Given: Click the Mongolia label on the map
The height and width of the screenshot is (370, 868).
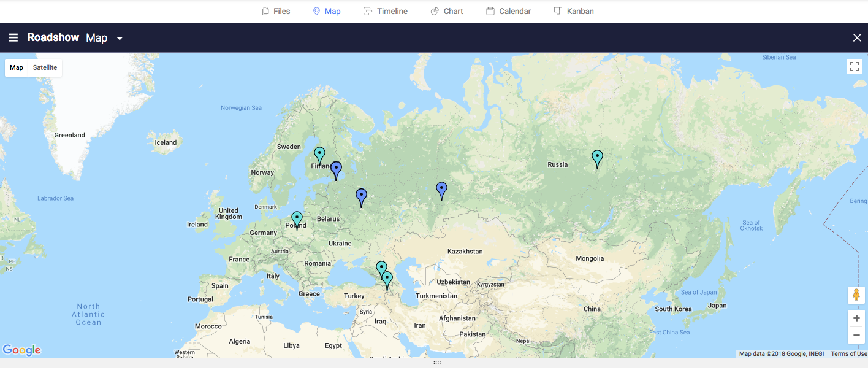Looking at the screenshot, I should coord(590,259).
